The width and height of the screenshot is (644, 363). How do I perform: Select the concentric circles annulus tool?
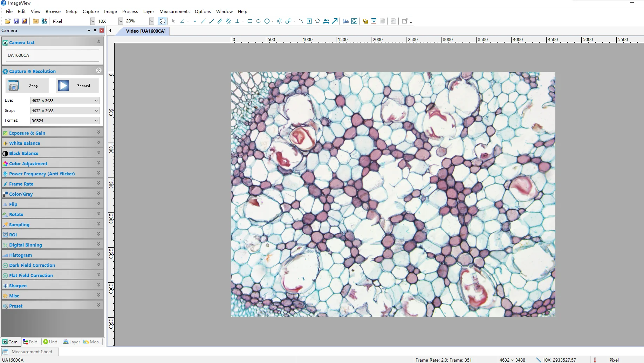pos(280,21)
